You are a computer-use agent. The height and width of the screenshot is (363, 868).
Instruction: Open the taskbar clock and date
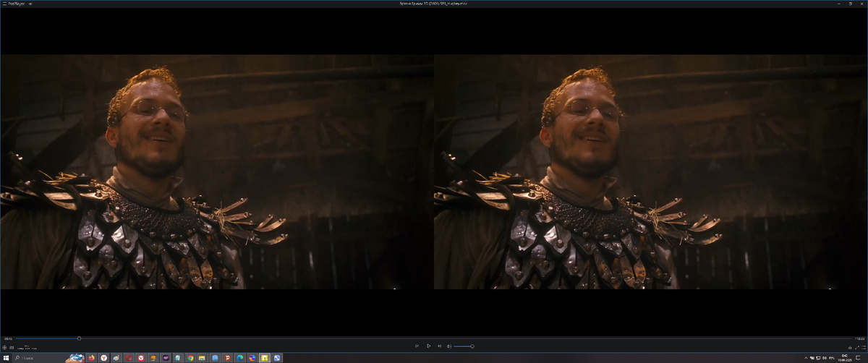[845, 358]
